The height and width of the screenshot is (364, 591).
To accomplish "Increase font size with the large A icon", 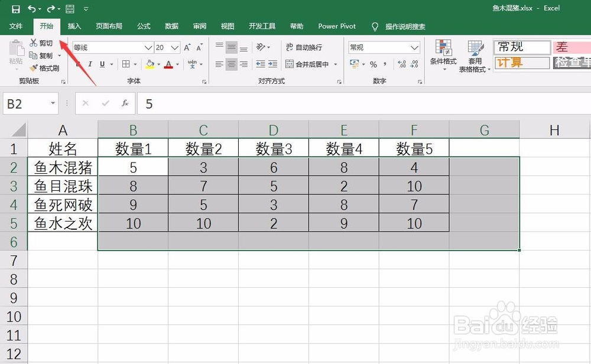I will click(x=187, y=47).
